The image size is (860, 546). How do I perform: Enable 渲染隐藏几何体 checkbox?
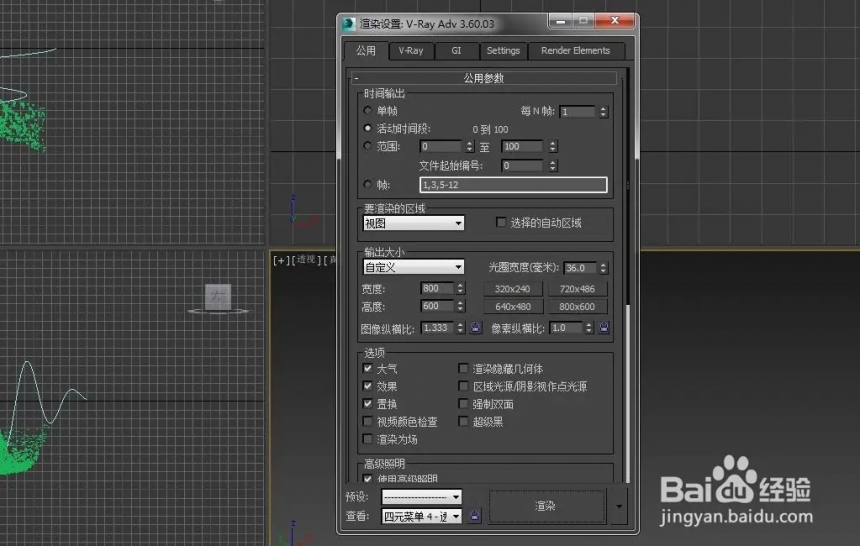[x=463, y=368]
